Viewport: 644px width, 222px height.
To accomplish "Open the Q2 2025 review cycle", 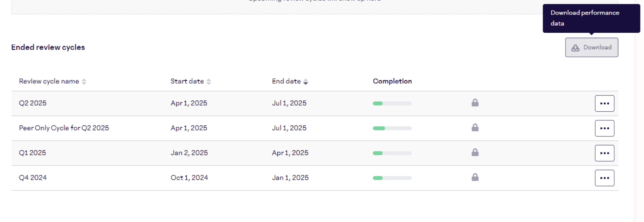I will click(x=33, y=103).
